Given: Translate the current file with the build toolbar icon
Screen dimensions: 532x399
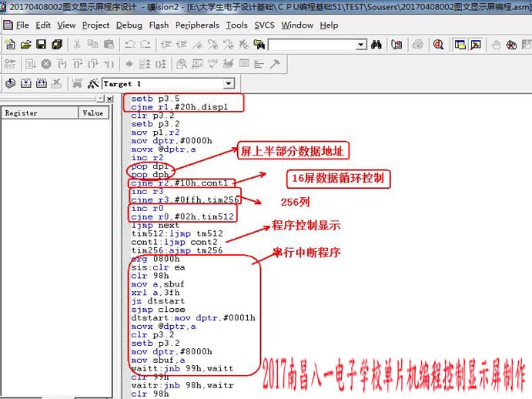Looking at the screenshot, I should [x=11, y=83].
